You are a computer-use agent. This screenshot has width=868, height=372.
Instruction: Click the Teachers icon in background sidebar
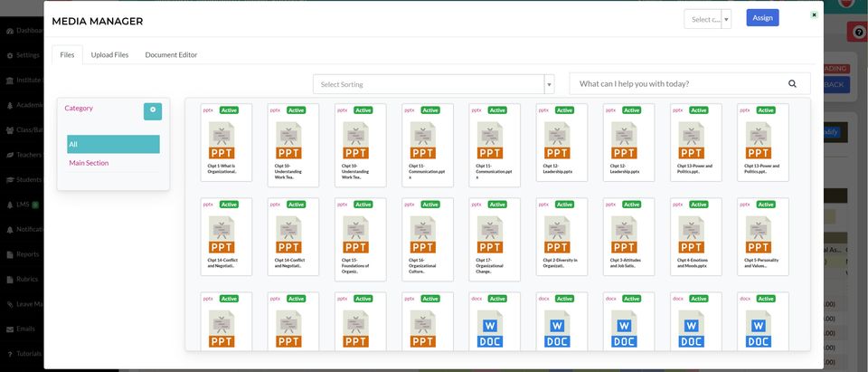click(10, 156)
